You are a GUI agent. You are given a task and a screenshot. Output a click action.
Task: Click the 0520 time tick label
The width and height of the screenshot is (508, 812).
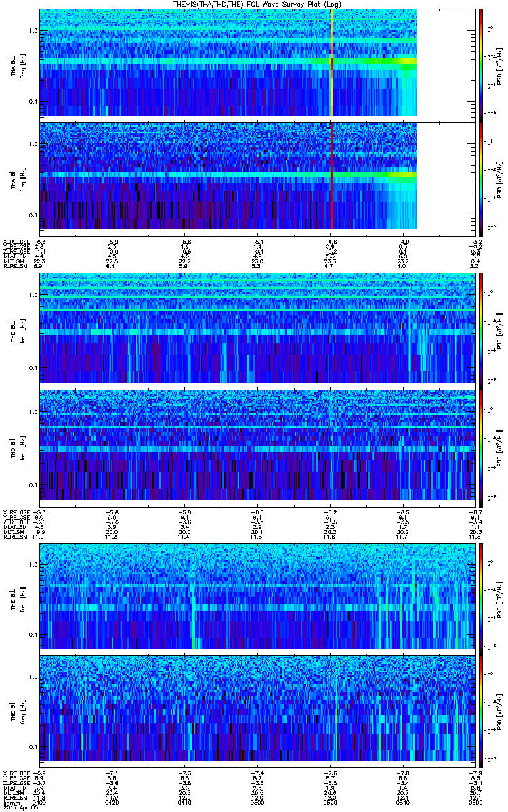[329, 801]
